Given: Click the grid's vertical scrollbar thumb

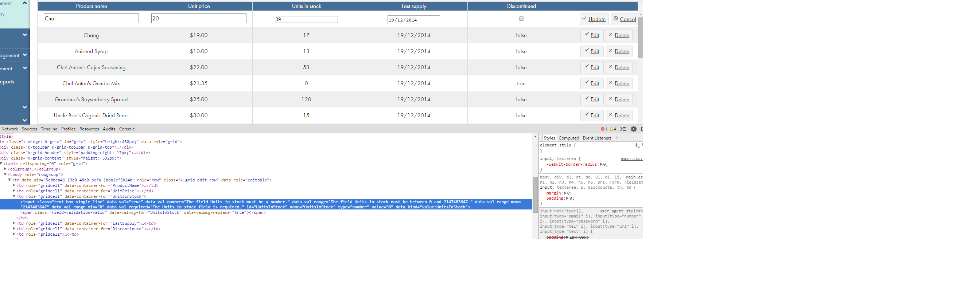Looking at the screenshot, I should click(x=641, y=38).
